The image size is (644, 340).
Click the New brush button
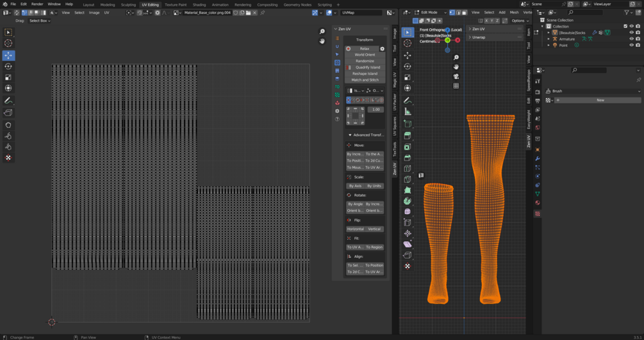click(600, 100)
